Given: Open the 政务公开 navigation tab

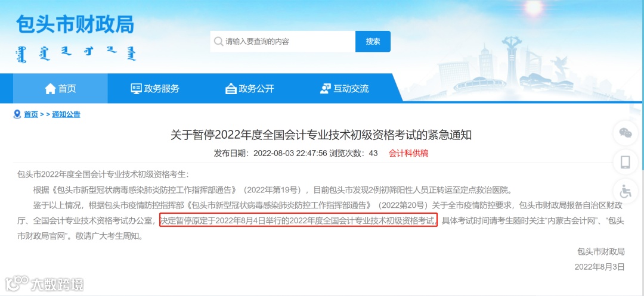Looking at the screenshot, I should pos(250,89).
